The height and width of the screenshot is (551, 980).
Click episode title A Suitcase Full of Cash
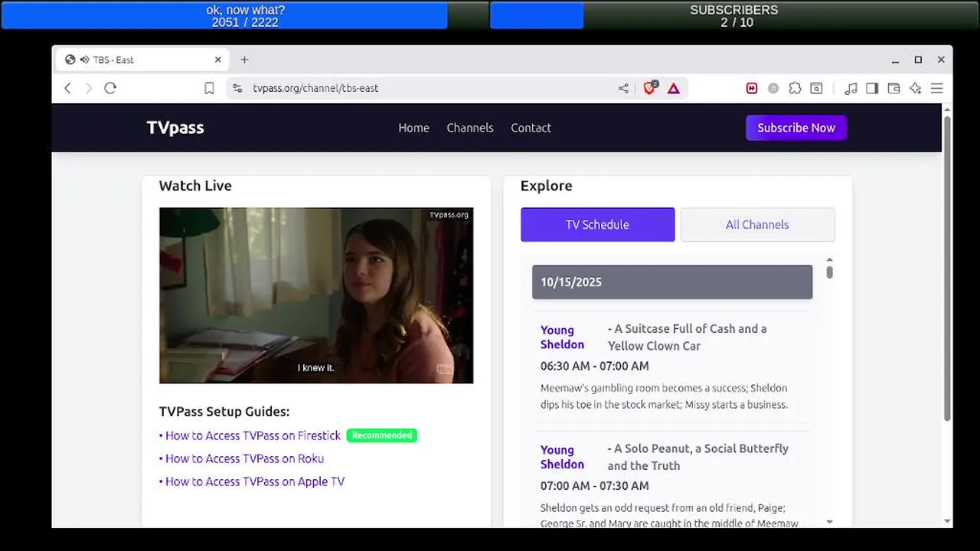(687, 337)
